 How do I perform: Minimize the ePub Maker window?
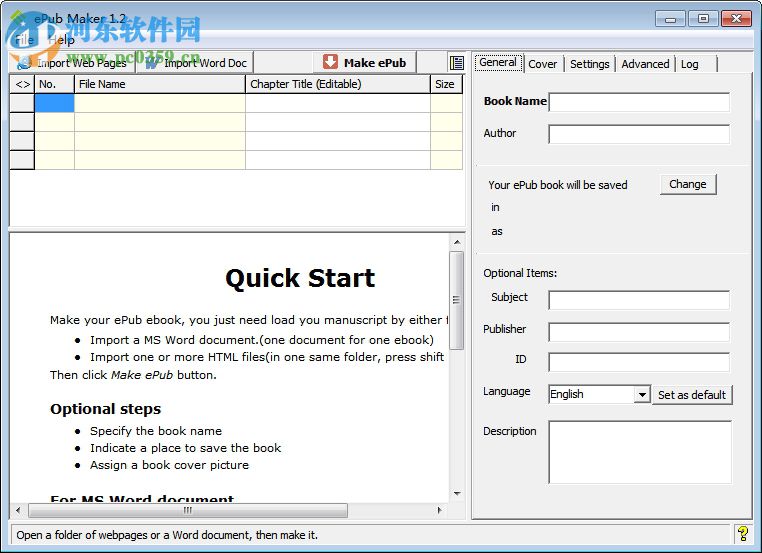click(x=671, y=19)
